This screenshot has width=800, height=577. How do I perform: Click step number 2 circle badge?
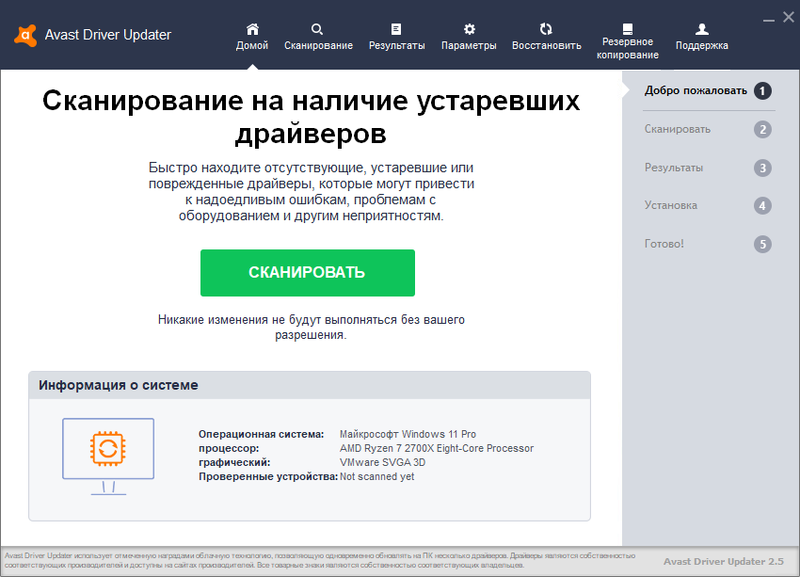763,129
